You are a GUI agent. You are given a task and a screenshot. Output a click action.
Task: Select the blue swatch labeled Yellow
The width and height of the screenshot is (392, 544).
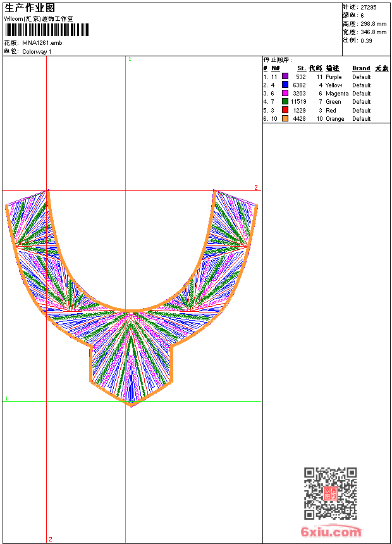285,85
